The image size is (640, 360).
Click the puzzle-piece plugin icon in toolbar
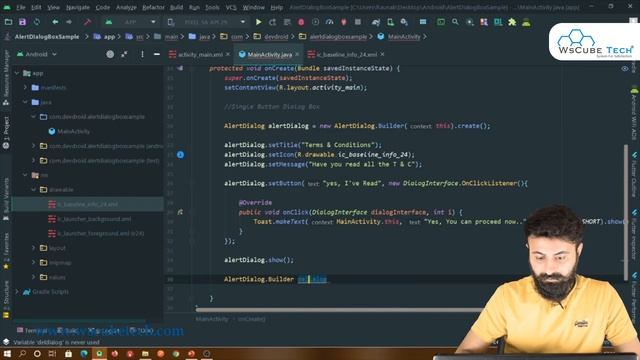pyautogui.click(x=512, y=22)
